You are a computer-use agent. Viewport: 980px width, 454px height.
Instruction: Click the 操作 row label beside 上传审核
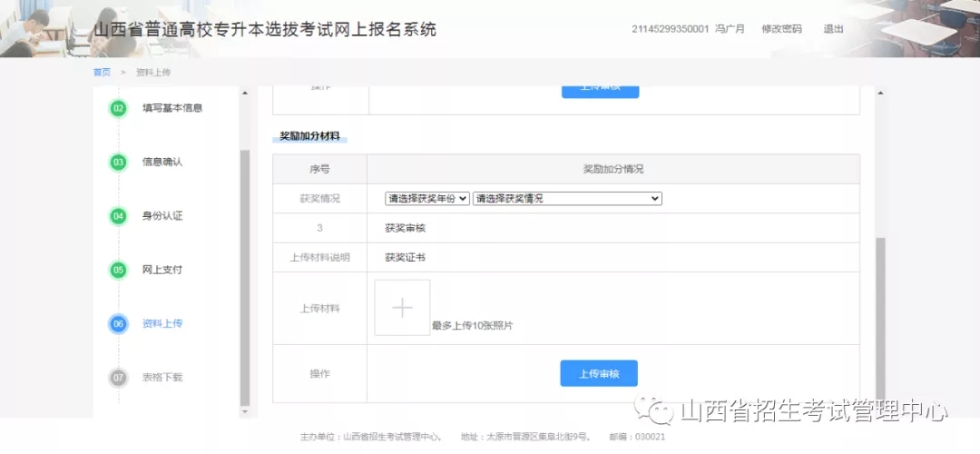tap(319, 373)
